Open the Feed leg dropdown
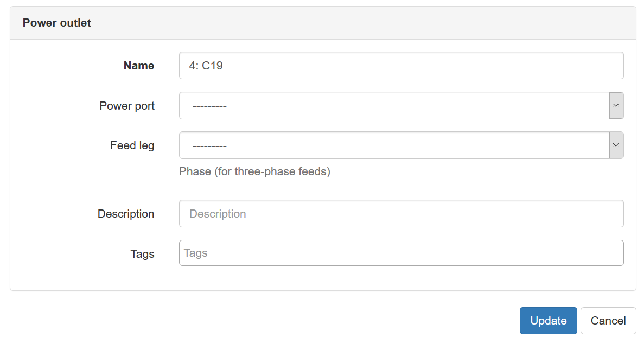This screenshot has height=343, width=644. [394, 145]
